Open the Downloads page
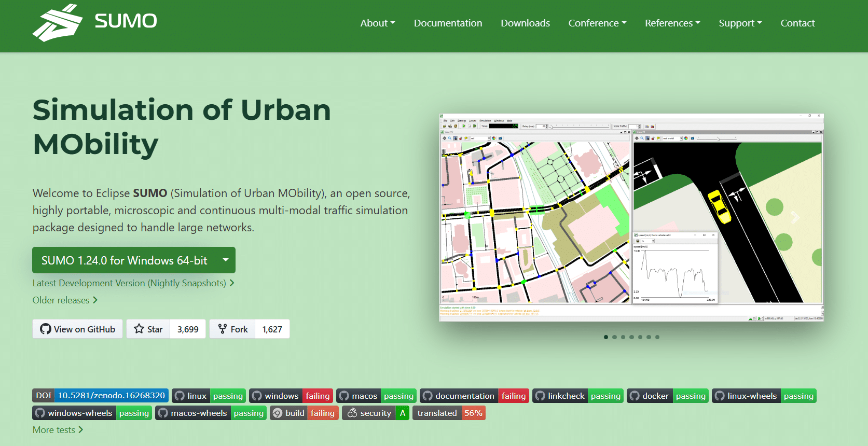The image size is (868, 446). (x=525, y=23)
